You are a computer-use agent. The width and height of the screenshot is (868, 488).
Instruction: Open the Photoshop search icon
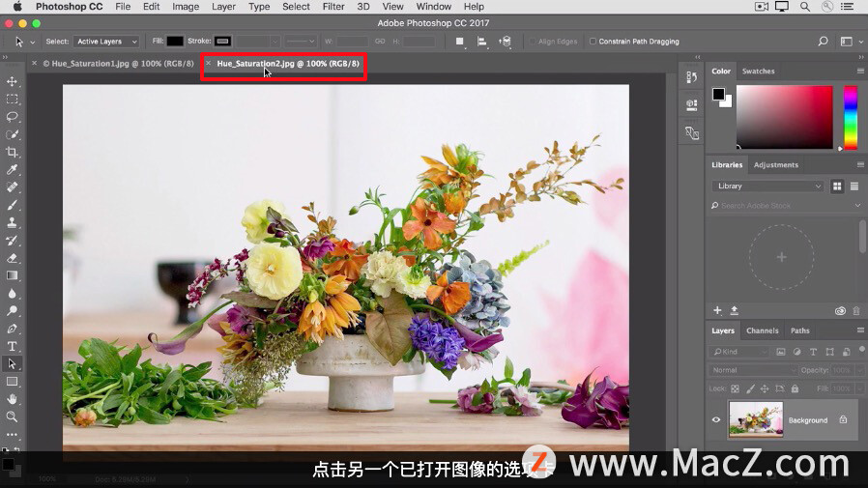pos(823,42)
